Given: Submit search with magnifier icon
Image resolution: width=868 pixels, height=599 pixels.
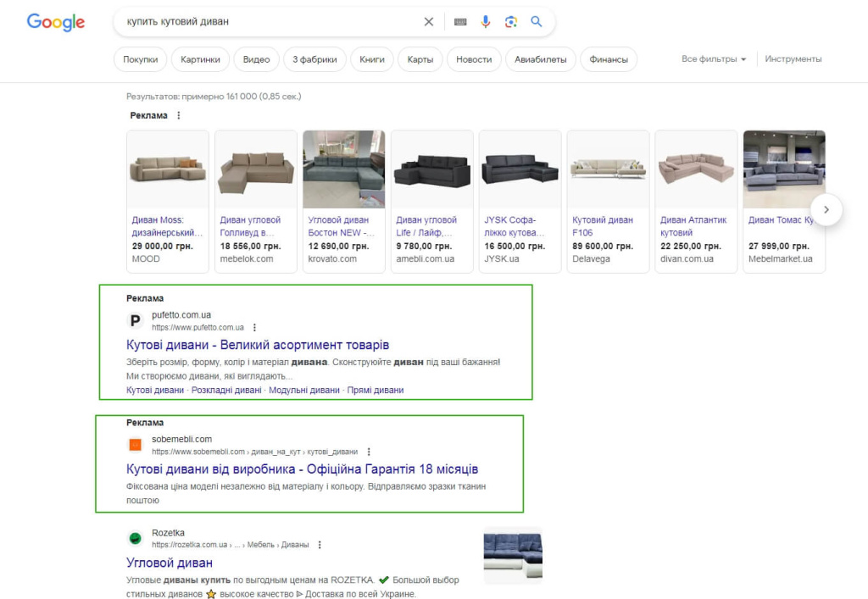Looking at the screenshot, I should (x=537, y=21).
